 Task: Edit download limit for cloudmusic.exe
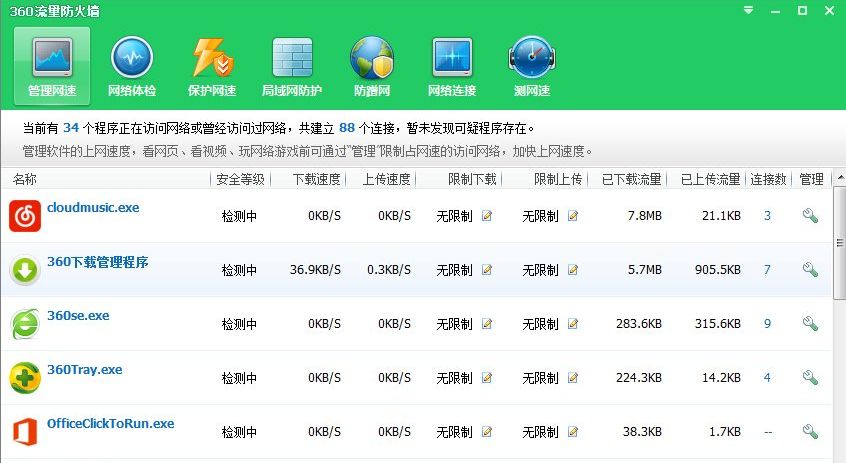coord(487,216)
